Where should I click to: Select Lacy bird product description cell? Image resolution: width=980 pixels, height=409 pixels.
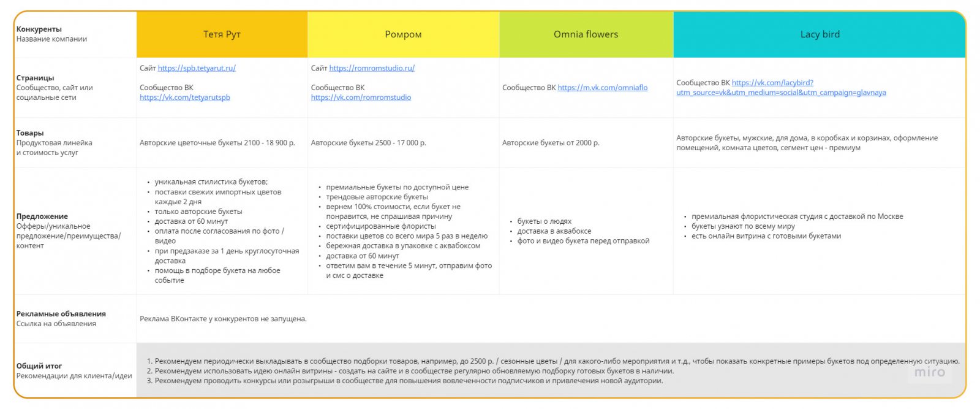pyautogui.click(x=820, y=143)
